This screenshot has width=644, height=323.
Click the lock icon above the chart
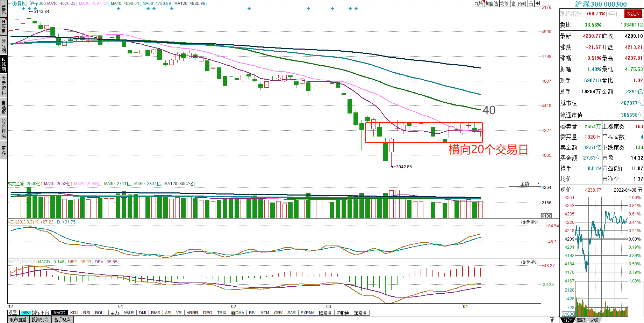531,3
